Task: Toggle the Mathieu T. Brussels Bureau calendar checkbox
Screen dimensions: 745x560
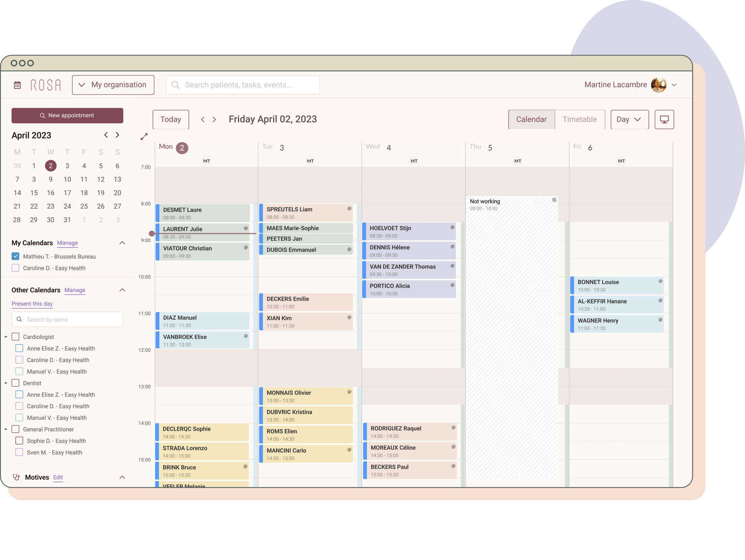Action: coord(16,255)
